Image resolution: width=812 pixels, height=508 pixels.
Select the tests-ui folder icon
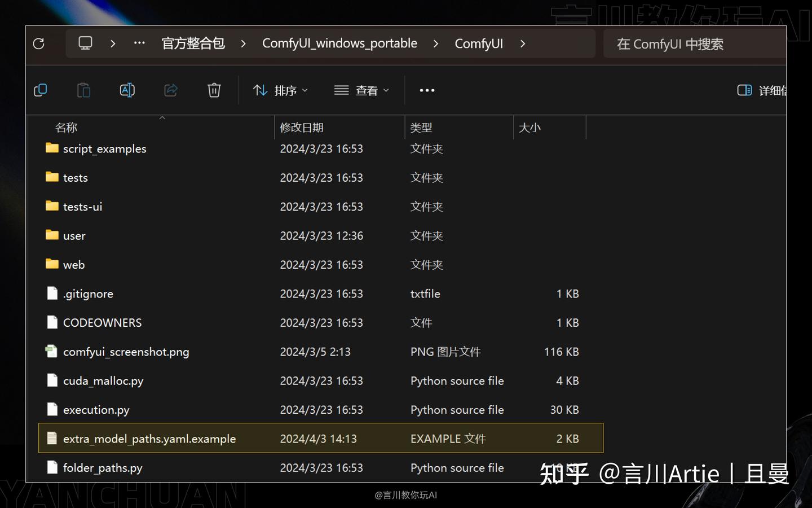pos(52,206)
